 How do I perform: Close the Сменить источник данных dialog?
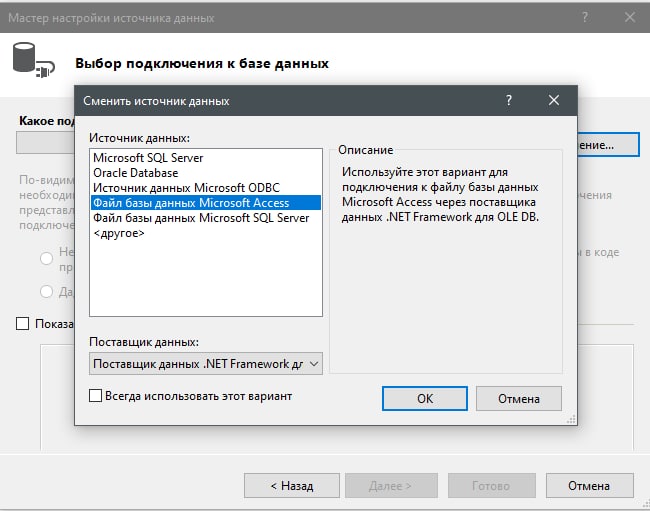tap(554, 100)
